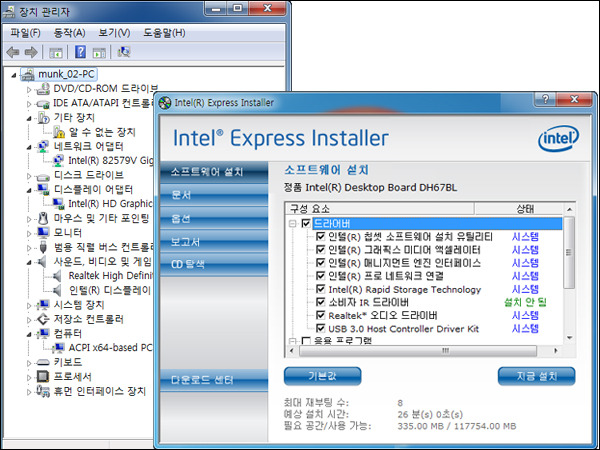Click the display adapter category icon
The image size is (600, 450).
(43, 189)
